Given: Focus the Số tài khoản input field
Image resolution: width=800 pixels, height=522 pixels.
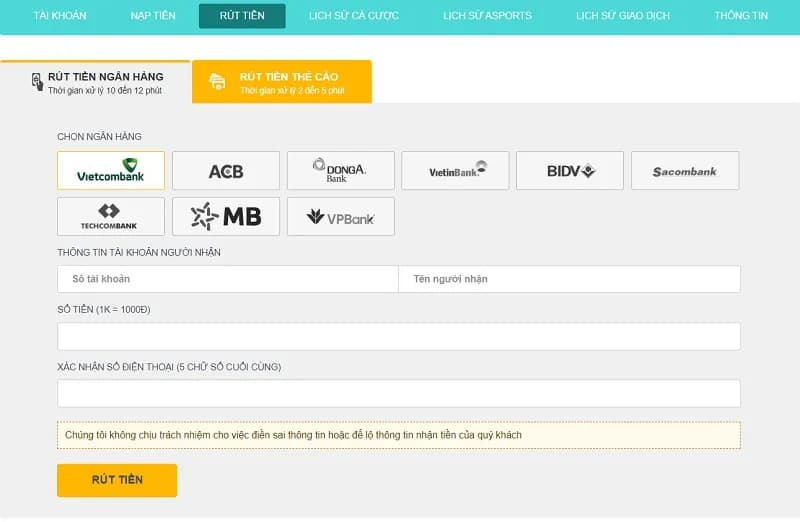Looking at the screenshot, I should (x=228, y=279).
